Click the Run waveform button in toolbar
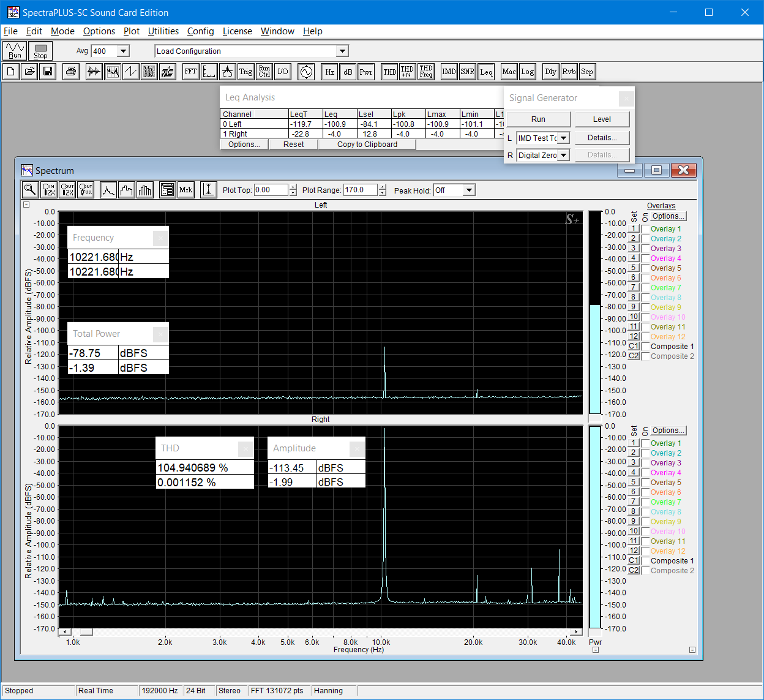This screenshot has height=700, width=764. pyautogui.click(x=15, y=51)
